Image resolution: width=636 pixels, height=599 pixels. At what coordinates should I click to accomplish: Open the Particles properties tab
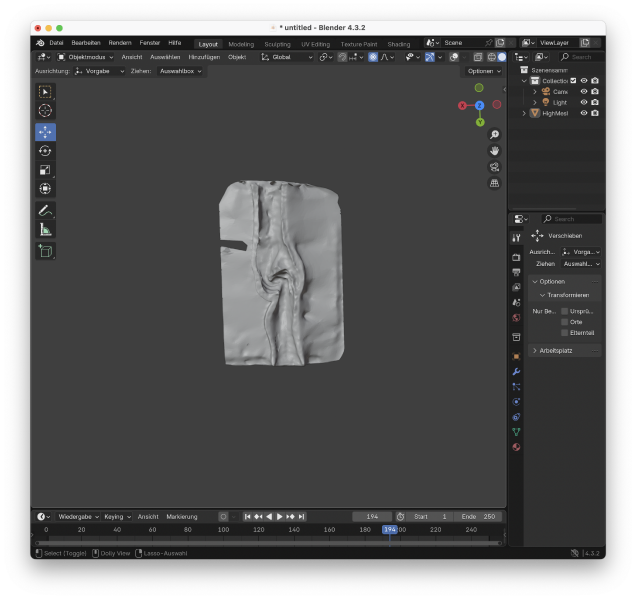(516, 386)
